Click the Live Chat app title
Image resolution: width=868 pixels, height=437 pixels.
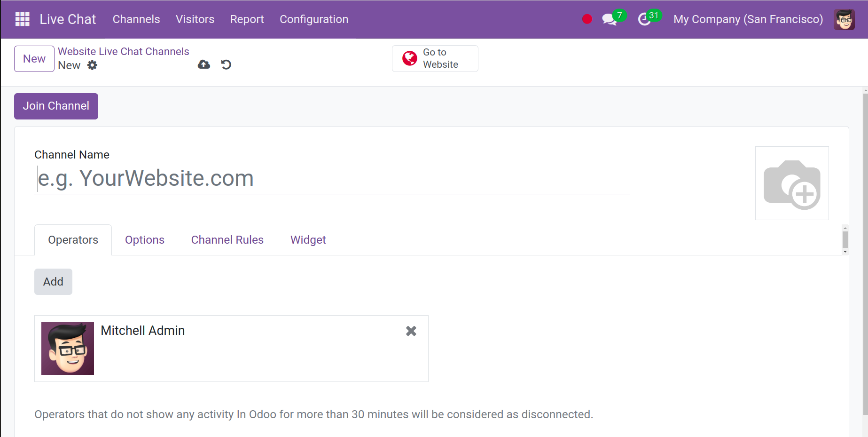[68, 19]
